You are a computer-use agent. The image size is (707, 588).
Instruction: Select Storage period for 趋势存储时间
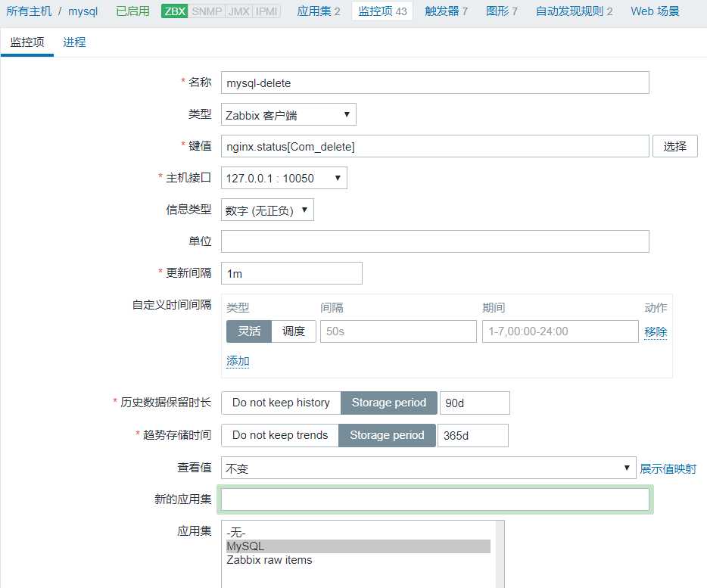387,435
